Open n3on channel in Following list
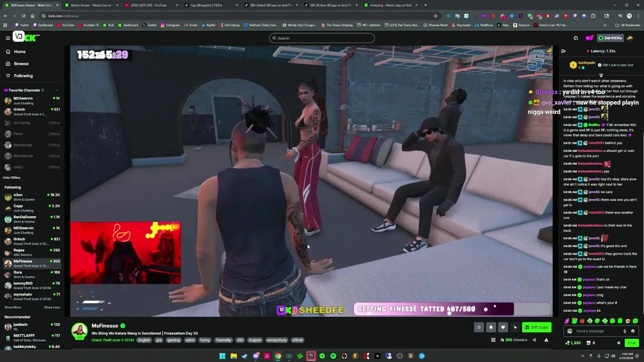 point(31,197)
